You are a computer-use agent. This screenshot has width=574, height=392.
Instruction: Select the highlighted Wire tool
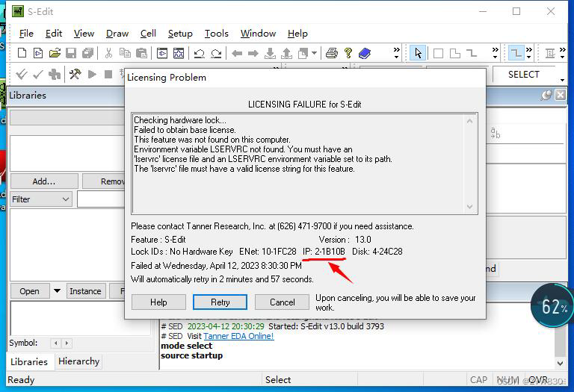coord(516,54)
